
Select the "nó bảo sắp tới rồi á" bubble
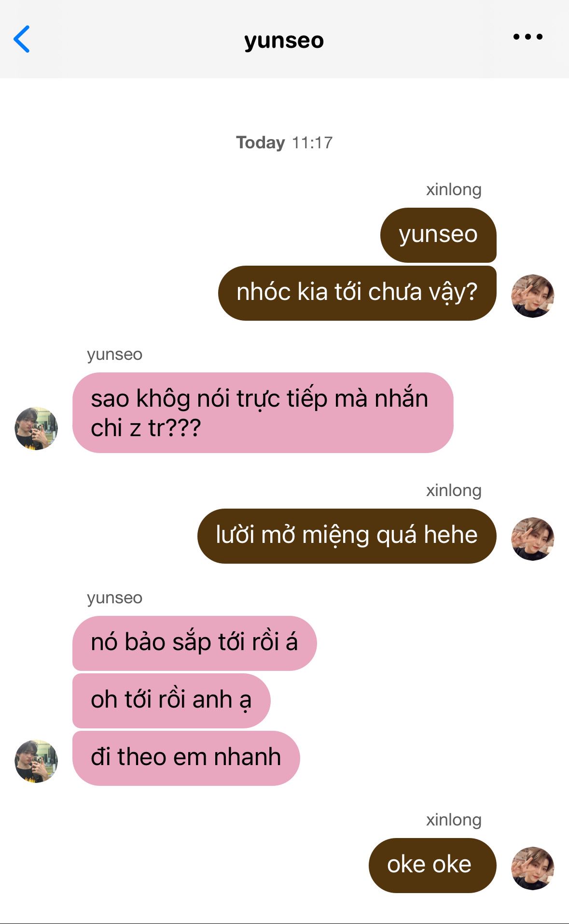click(194, 643)
